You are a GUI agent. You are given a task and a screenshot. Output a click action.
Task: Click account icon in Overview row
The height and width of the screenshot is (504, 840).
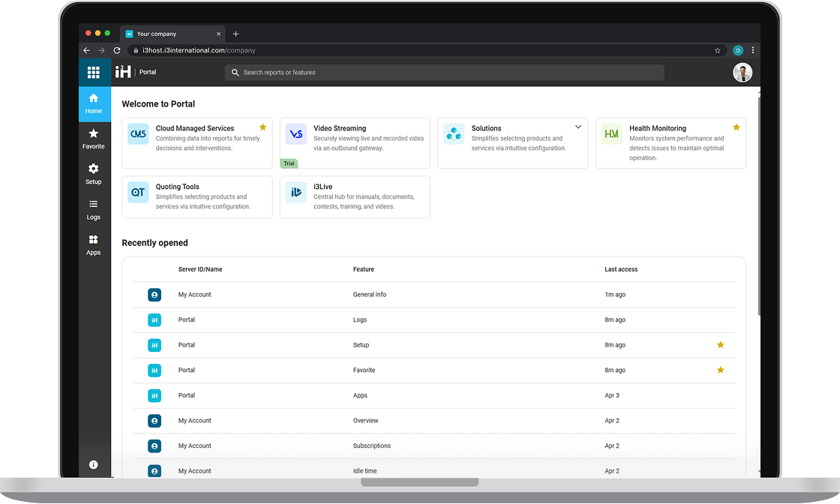tap(154, 421)
